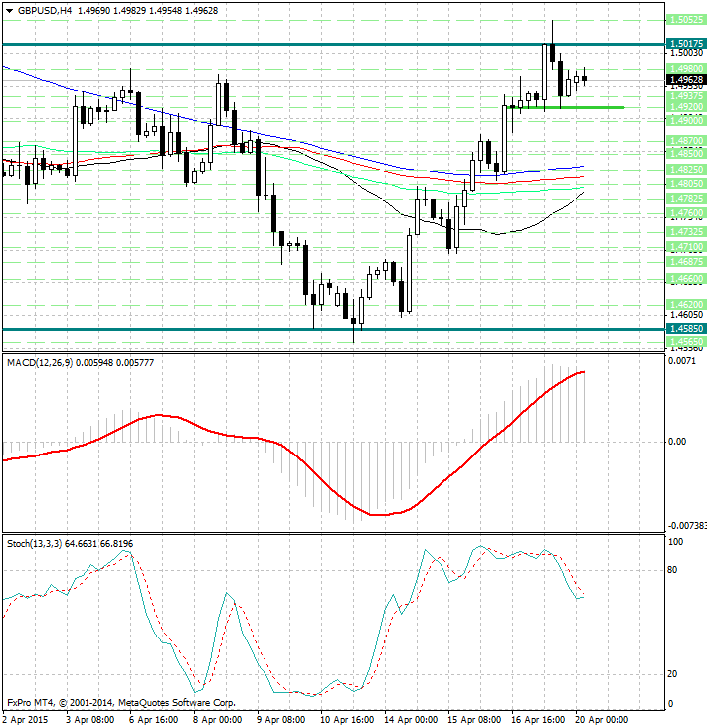Select the short bright green line near 1.49200
The height and width of the screenshot is (728, 707).
point(567,107)
